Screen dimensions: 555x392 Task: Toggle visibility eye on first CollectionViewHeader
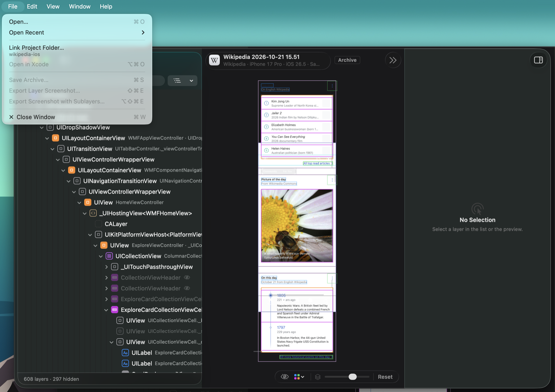click(x=187, y=278)
